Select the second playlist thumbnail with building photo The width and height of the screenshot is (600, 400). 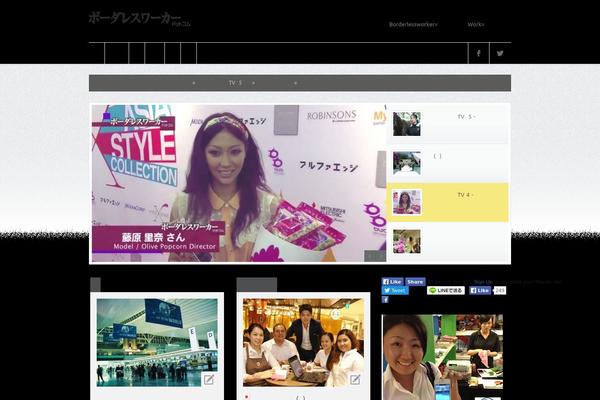point(407,163)
